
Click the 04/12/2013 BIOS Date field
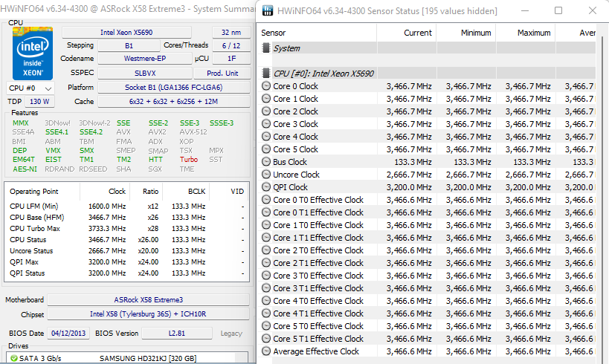[68, 334]
